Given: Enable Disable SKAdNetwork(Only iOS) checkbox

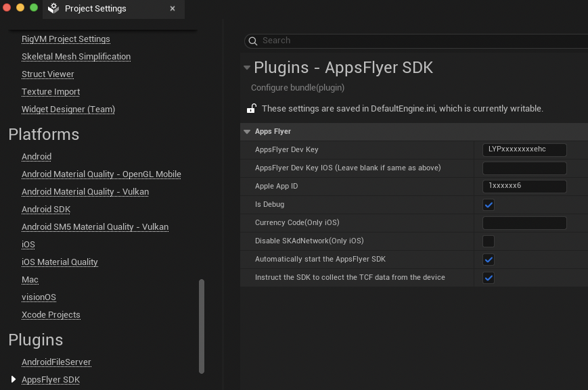Looking at the screenshot, I should click(x=489, y=241).
